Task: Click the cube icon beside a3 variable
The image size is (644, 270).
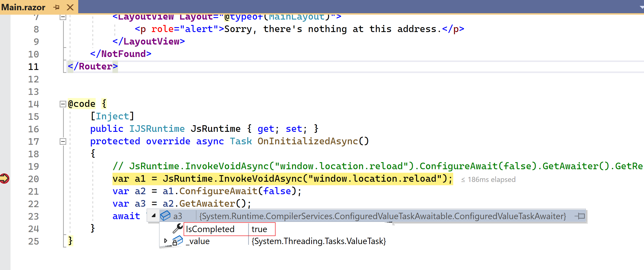Action: (x=166, y=216)
